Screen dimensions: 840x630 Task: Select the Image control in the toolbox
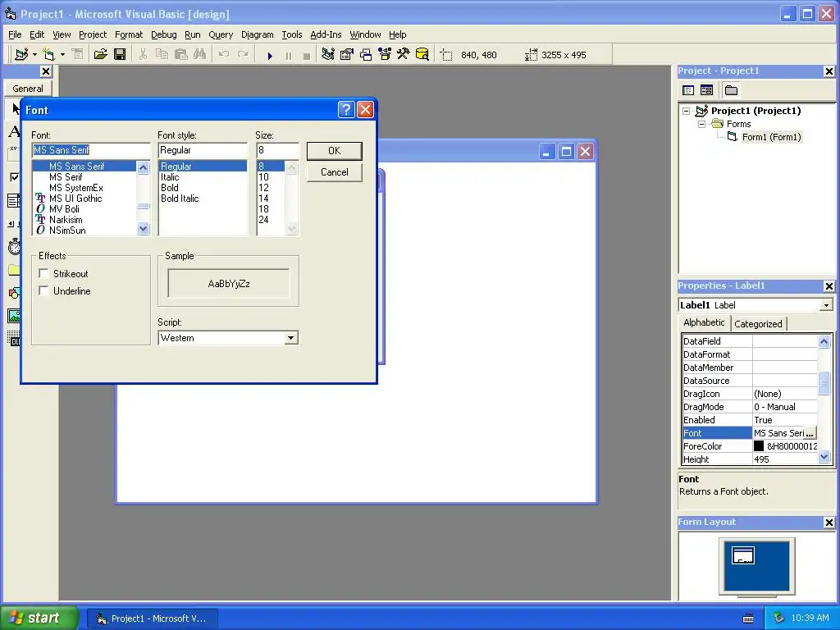[15, 316]
